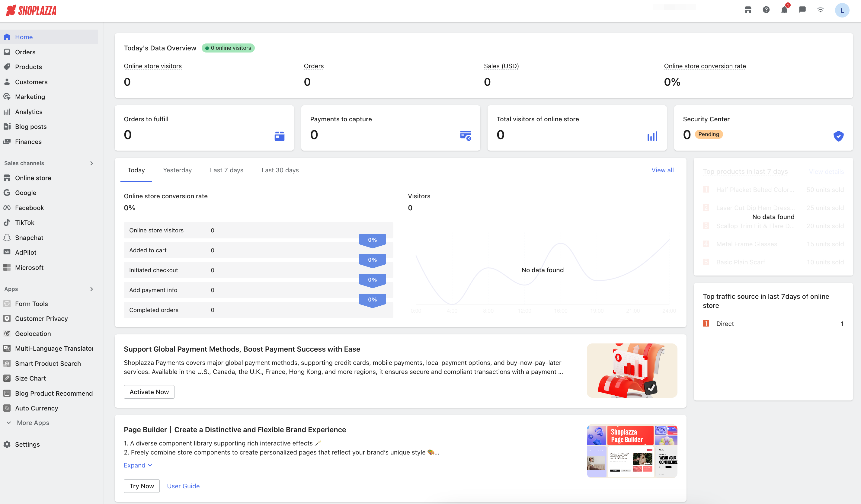
Task: Expand the Sales channels section
Action: (x=91, y=163)
